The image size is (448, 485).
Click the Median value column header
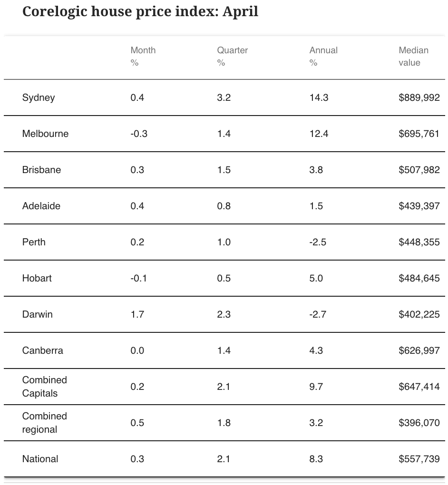(413, 56)
